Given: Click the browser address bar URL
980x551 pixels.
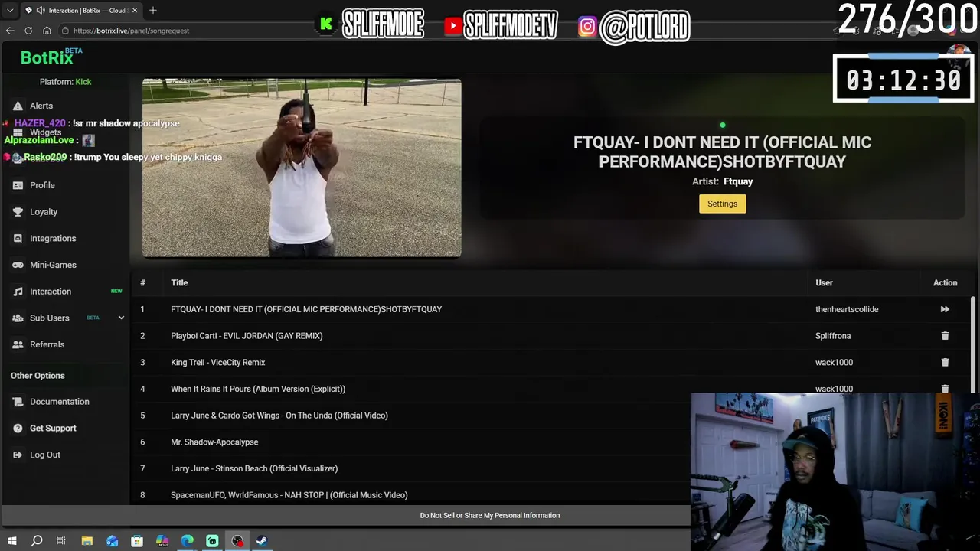Looking at the screenshot, I should tap(131, 31).
